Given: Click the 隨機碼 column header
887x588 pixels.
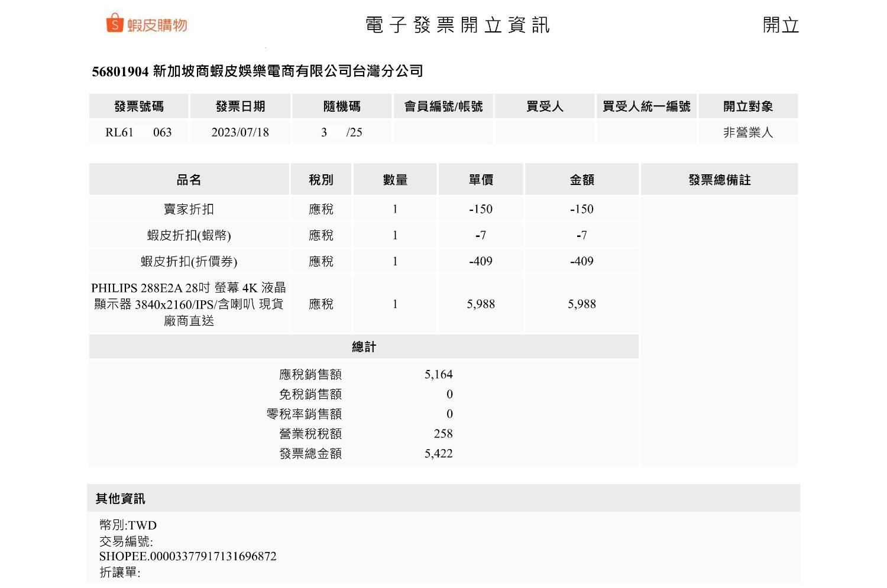Looking at the screenshot, I should pos(342,106).
